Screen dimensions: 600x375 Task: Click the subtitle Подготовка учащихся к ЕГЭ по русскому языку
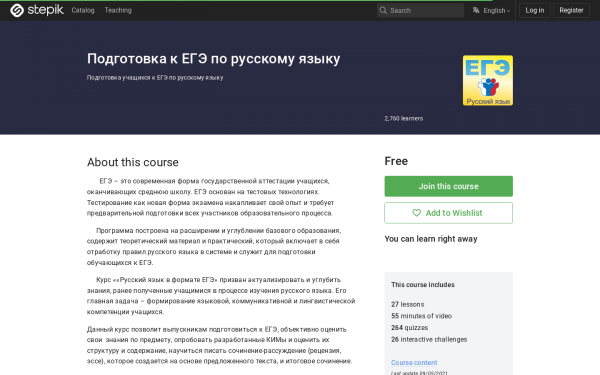(x=155, y=78)
